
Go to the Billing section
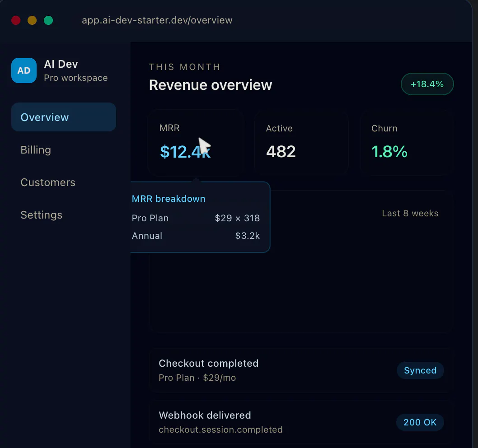pyautogui.click(x=36, y=150)
